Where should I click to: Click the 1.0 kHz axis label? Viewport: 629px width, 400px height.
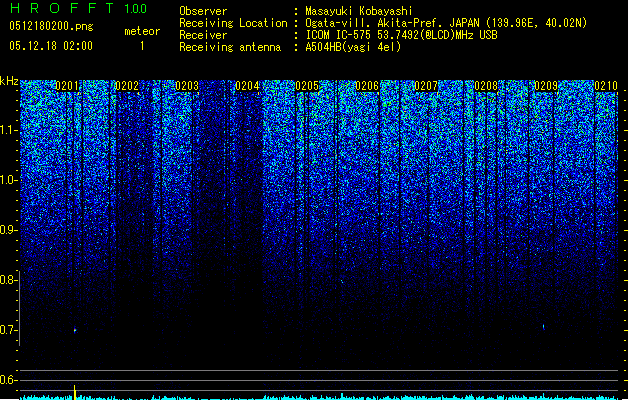tap(8, 180)
